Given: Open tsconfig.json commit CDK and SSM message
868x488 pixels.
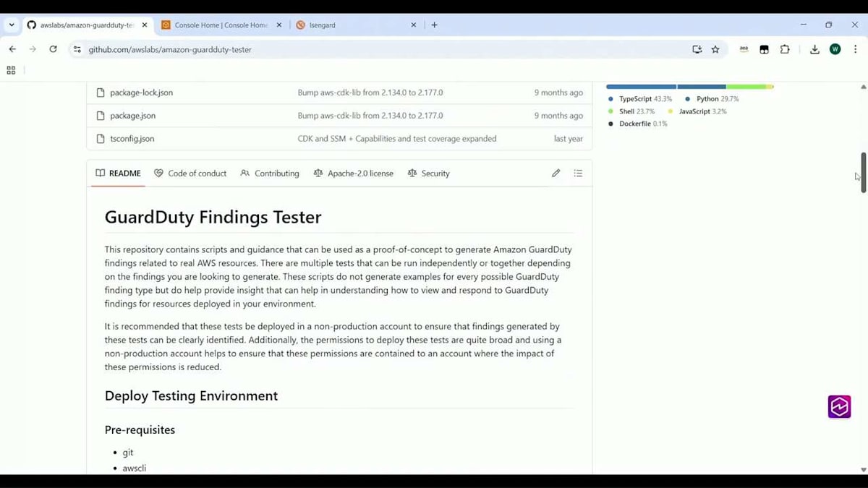Looking at the screenshot, I should point(397,139).
